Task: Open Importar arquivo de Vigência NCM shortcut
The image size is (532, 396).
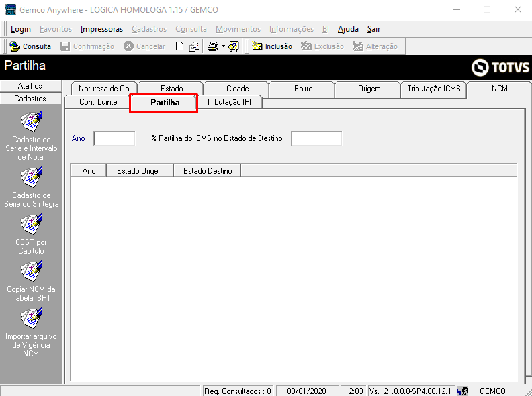Action: (x=31, y=333)
